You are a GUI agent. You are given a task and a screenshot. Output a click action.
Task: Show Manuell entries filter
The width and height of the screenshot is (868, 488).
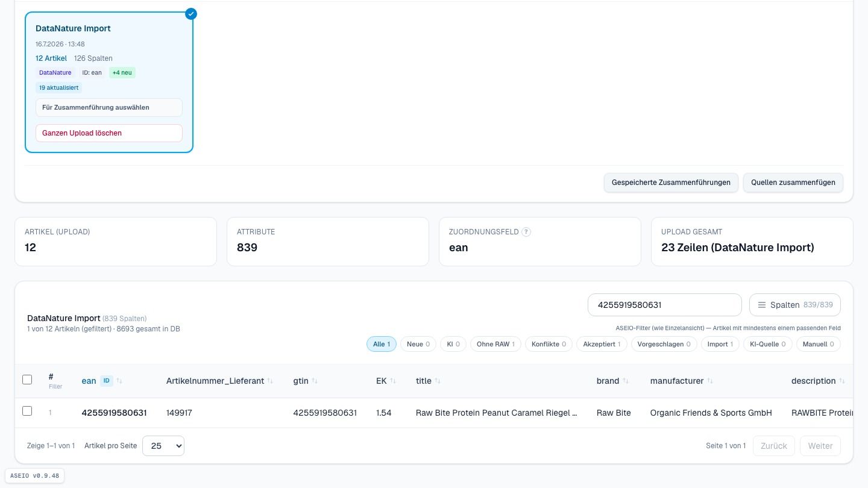[x=819, y=344]
